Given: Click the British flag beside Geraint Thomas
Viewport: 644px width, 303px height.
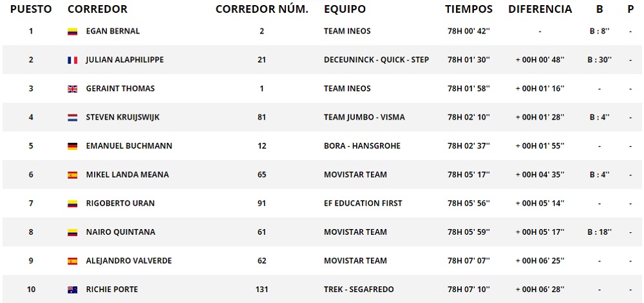Looking at the screenshot, I should click(x=73, y=89).
